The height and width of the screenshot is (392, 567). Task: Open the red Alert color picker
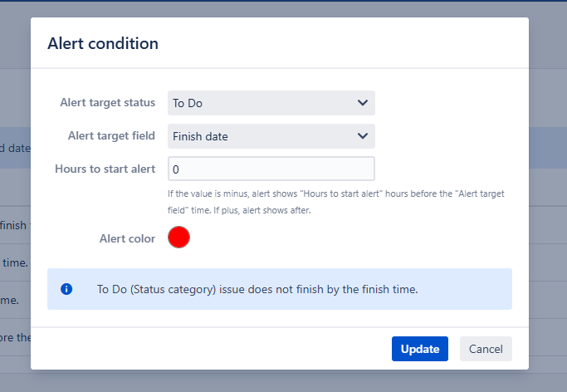178,238
